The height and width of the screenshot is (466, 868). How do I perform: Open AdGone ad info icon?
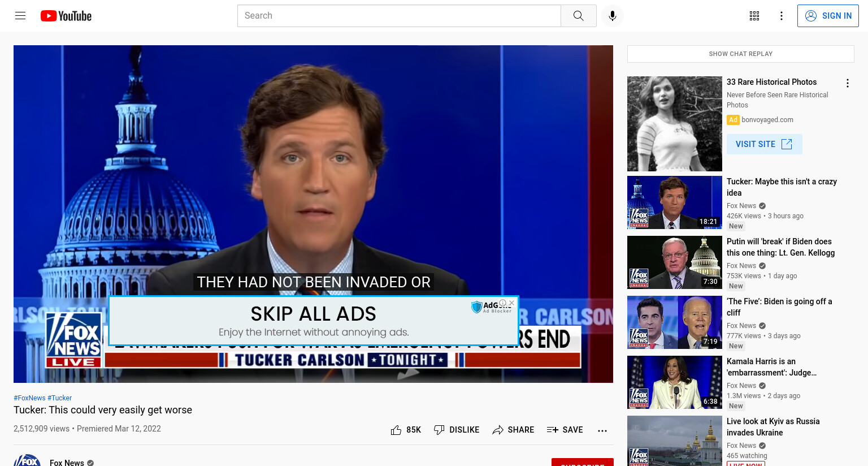click(x=503, y=303)
